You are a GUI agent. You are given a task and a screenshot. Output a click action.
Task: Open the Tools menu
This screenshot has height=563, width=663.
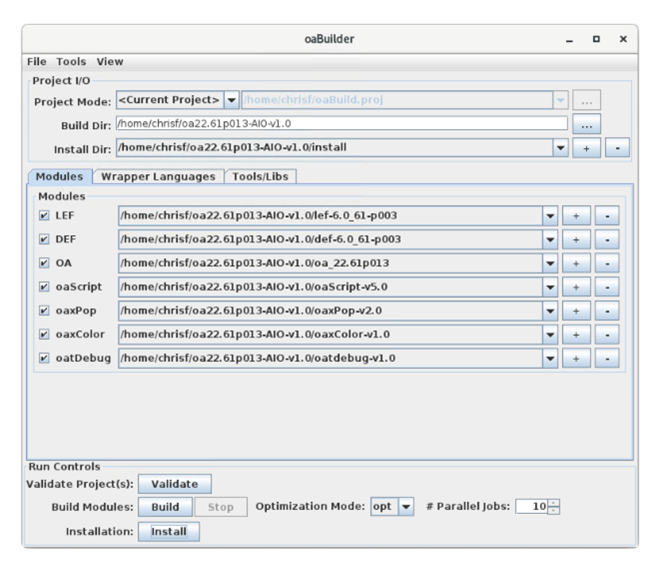pyautogui.click(x=71, y=62)
